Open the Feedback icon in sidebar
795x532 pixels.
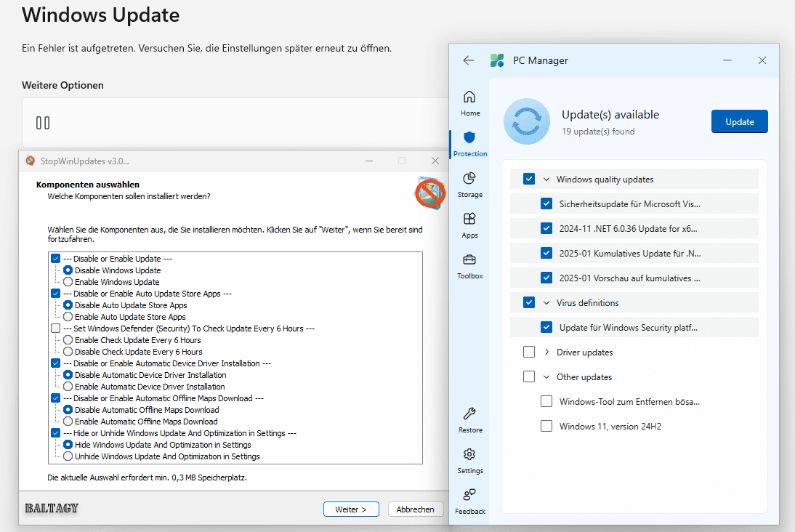point(469,496)
